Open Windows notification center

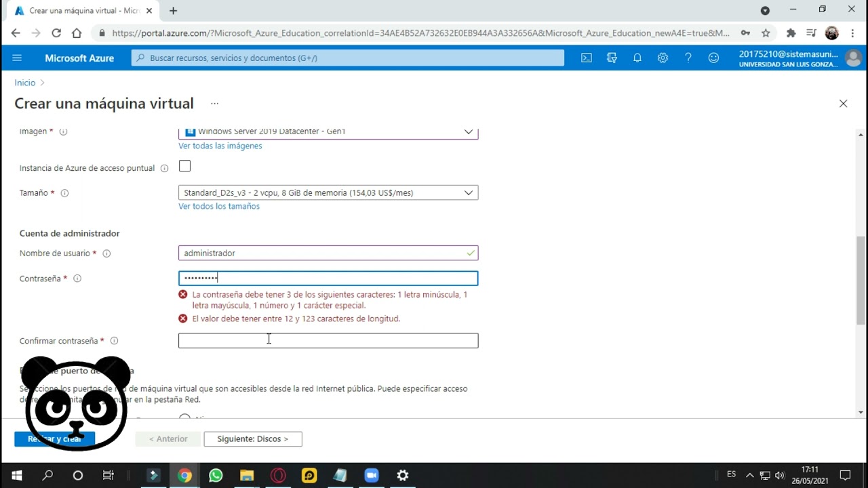point(845,475)
